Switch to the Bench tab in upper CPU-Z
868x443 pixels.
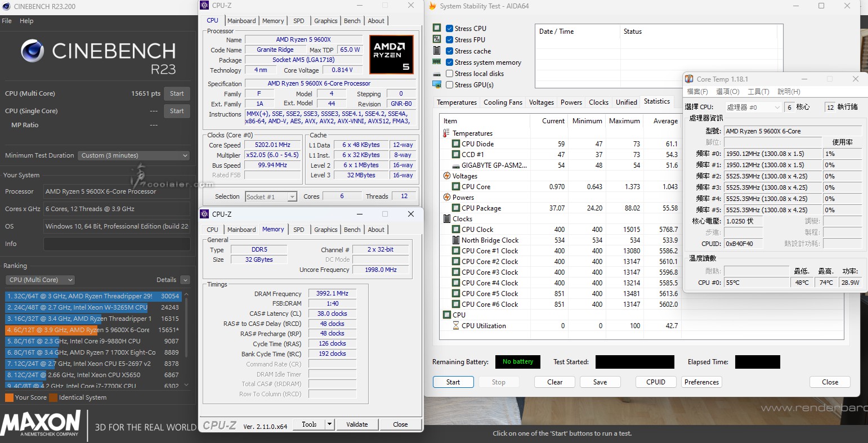point(352,21)
